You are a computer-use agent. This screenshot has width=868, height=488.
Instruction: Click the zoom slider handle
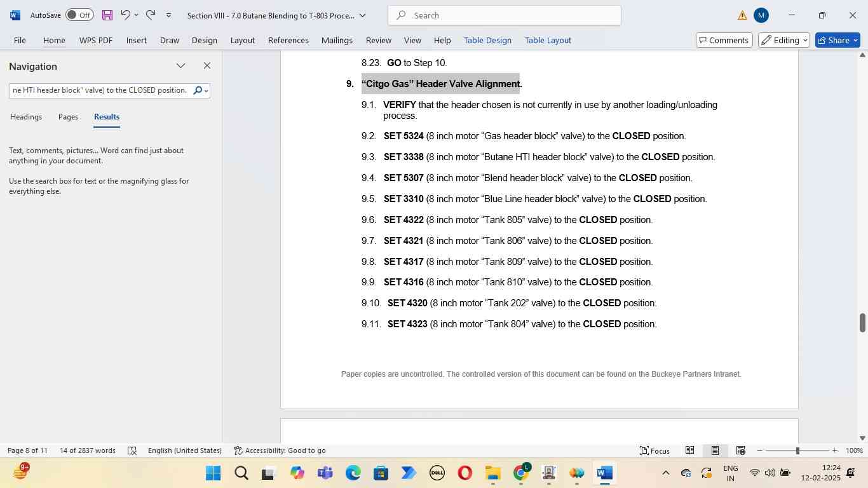pos(797,451)
